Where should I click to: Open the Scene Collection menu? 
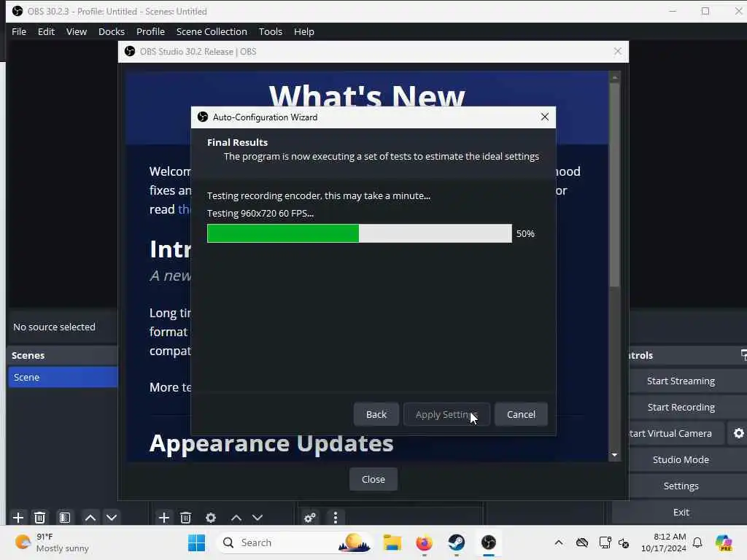[212, 31]
